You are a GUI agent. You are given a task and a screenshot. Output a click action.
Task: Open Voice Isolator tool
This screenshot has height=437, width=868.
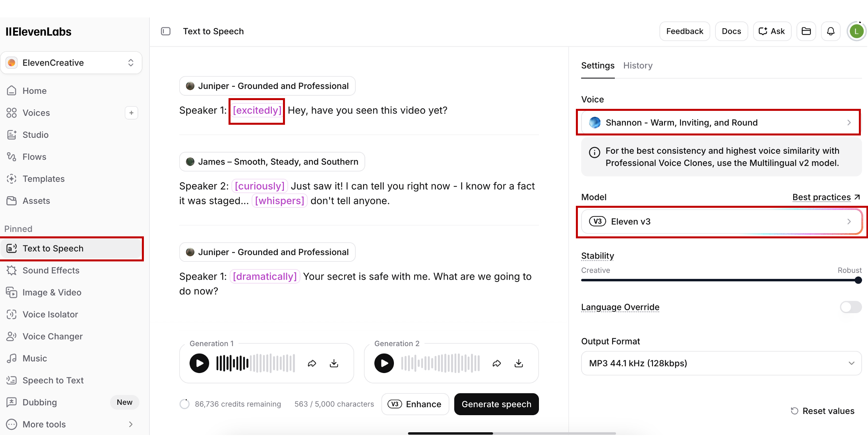[x=72, y=315]
